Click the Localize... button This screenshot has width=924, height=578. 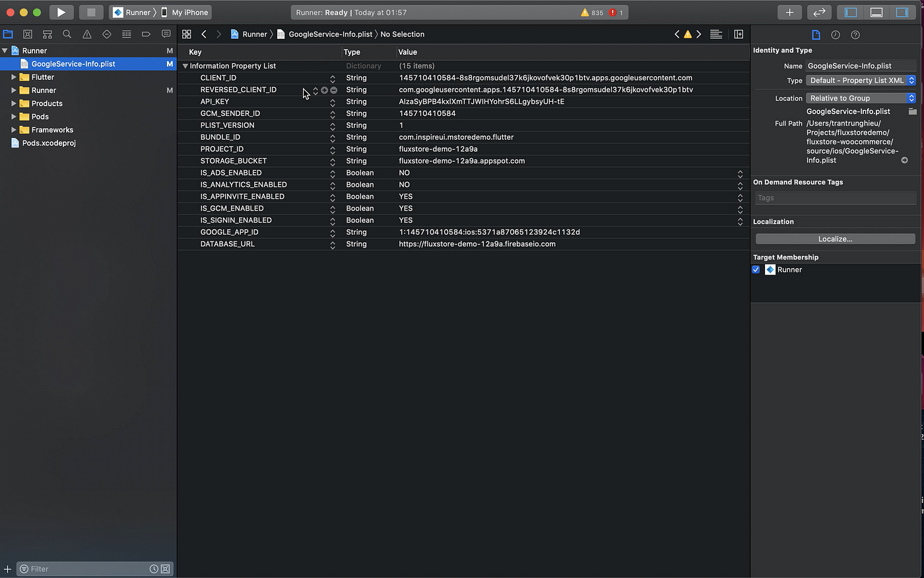click(836, 239)
